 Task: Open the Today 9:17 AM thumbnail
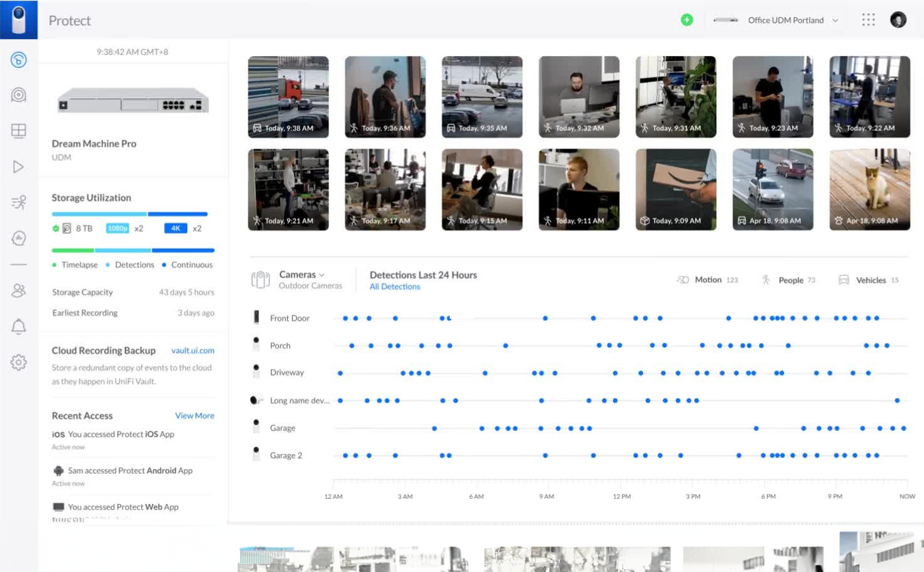pos(385,189)
